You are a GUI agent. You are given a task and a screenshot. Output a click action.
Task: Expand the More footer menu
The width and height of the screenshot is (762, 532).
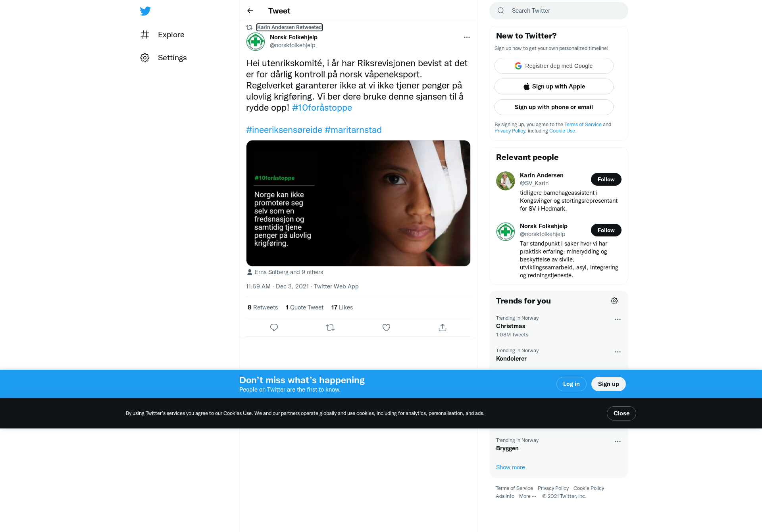pyautogui.click(x=527, y=496)
